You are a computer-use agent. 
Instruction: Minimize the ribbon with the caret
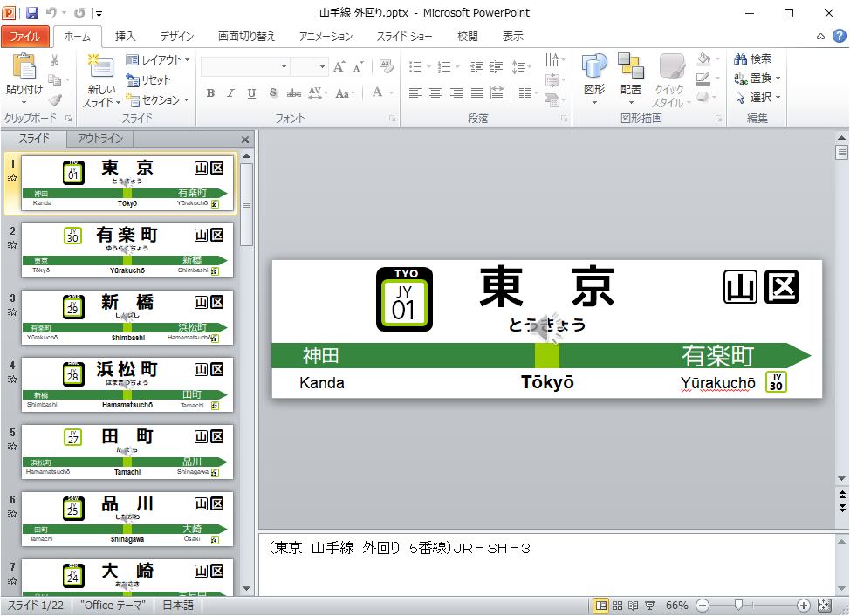point(820,37)
